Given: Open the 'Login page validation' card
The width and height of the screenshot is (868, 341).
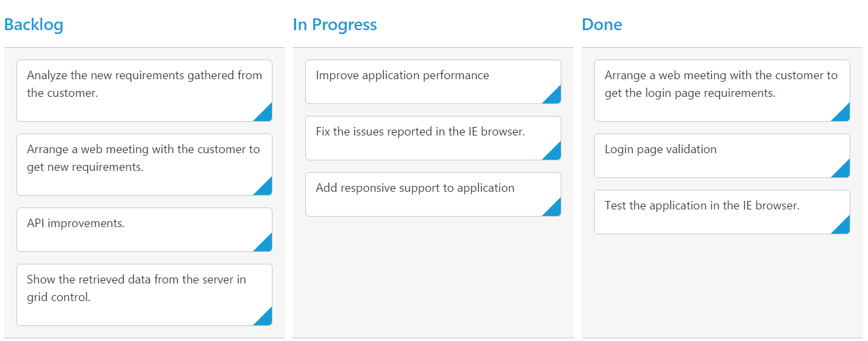Looking at the screenshot, I should (x=708, y=155).
